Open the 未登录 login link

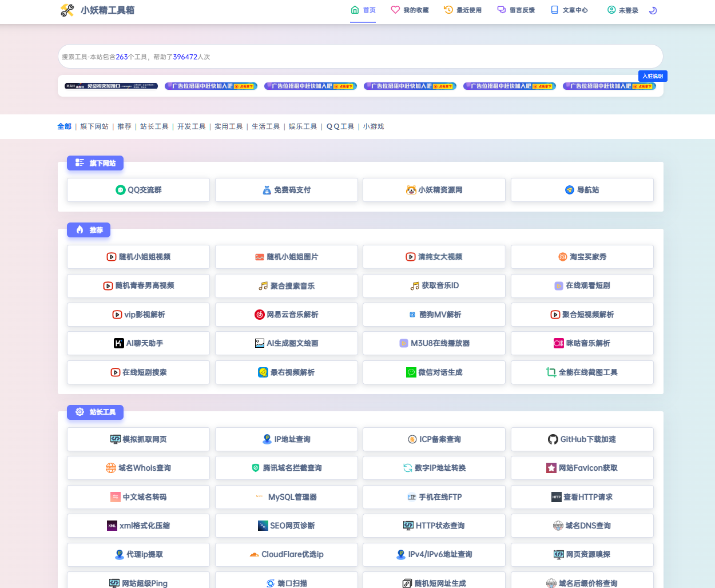(x=622, y=10)
